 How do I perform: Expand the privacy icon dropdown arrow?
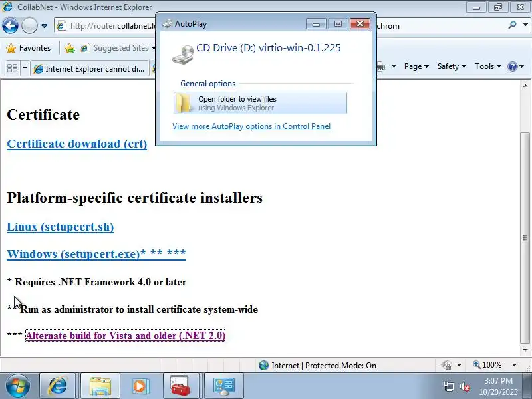click(459, 365)
